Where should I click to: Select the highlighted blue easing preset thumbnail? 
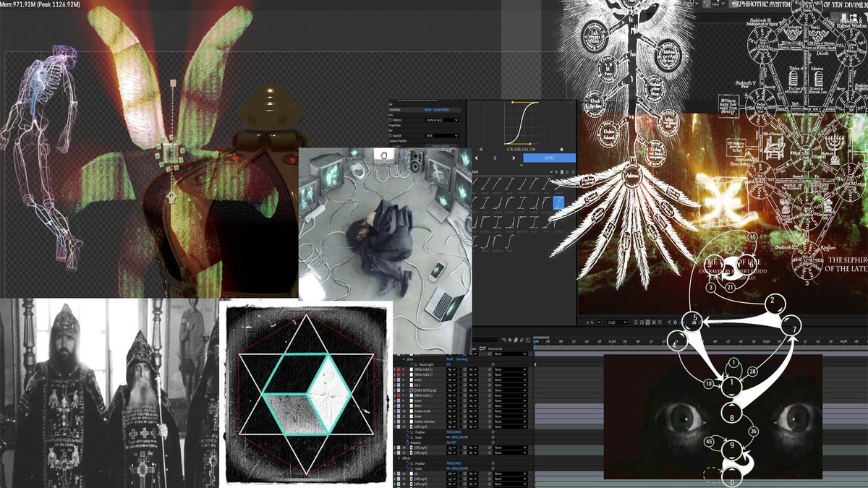point(558,203)
